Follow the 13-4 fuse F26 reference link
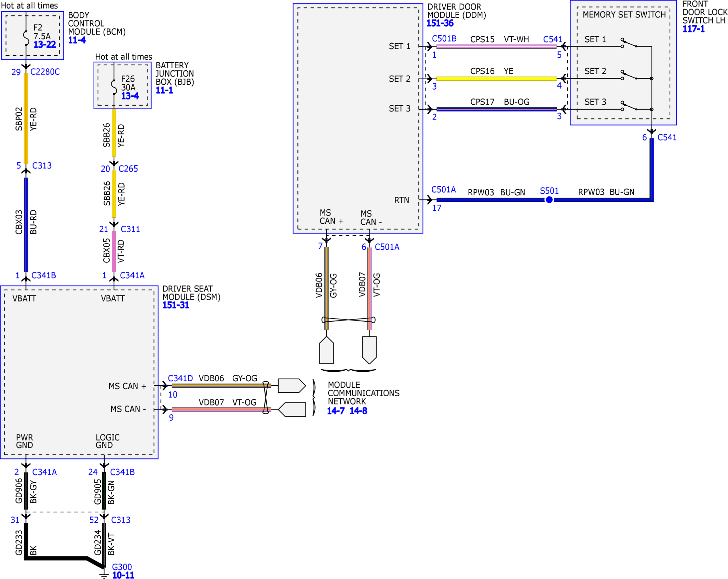This screenshot has width=728, height=579. tap(130, 96)
